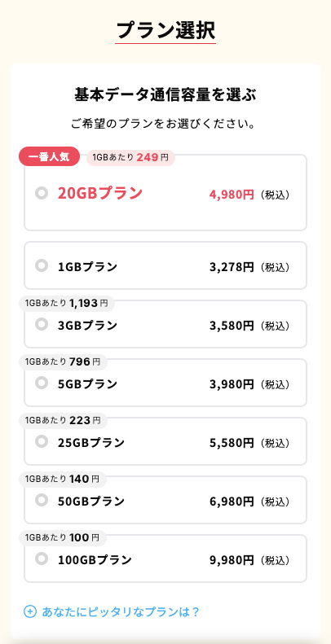Click the 1GBあたり 796円 tag
Image resolution: width=331 pixels, height=644 pixels.
tap(63, 361)
